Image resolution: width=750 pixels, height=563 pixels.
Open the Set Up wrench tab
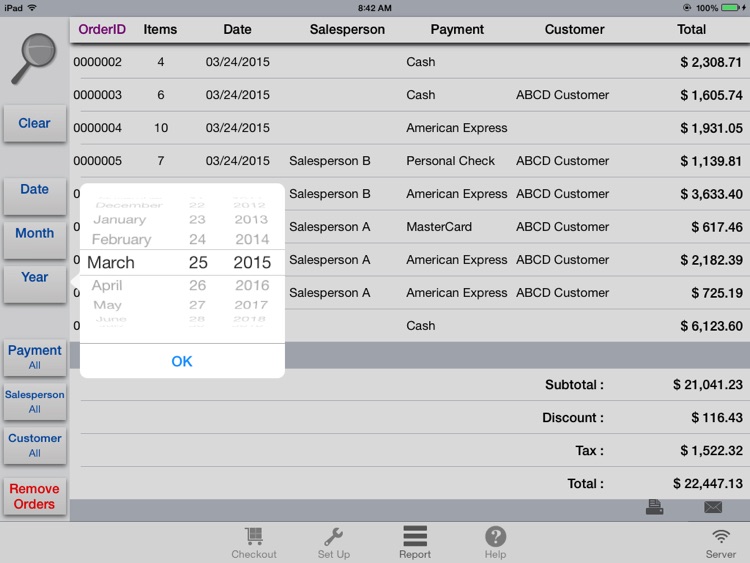pyautogui.click(x=334, y=543)
